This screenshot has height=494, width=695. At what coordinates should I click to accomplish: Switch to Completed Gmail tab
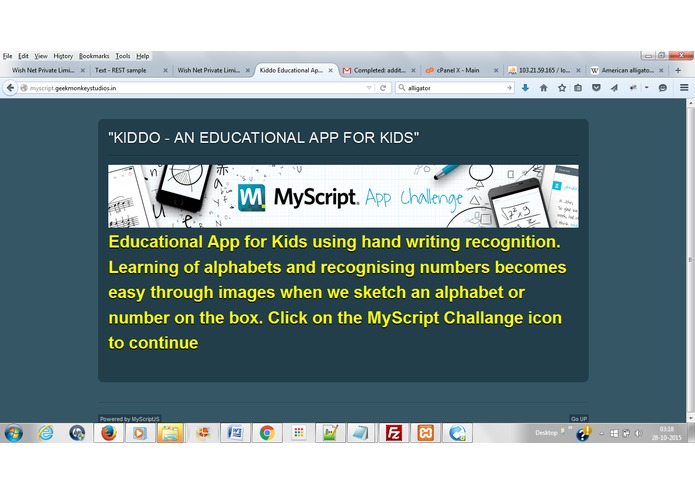379,70
